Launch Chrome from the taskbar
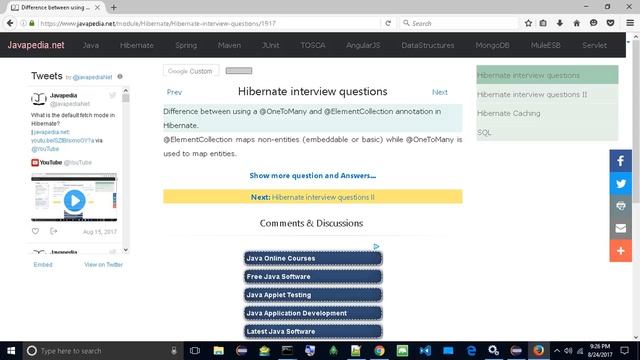This screenshot has width=640, height=360. pos(379,351)
